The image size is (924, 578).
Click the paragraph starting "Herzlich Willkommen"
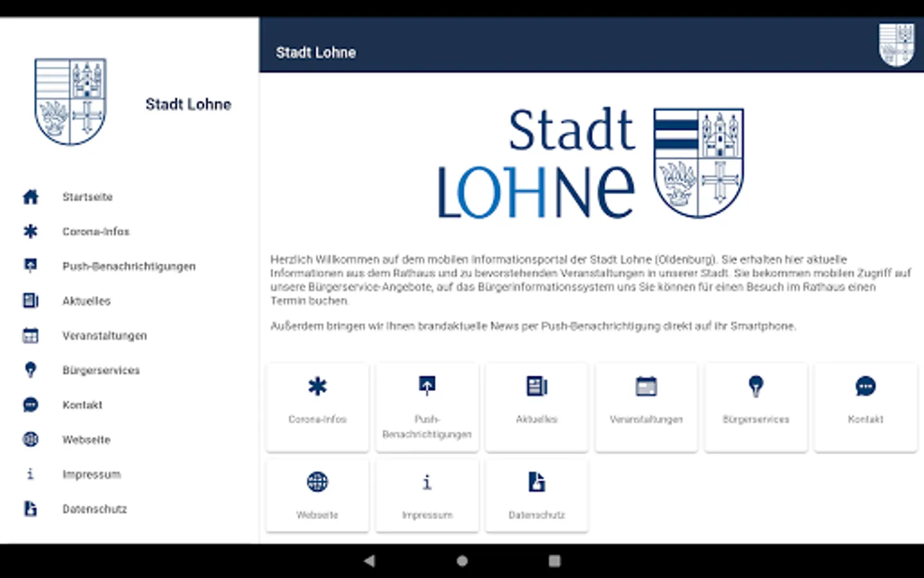[590, 280]
